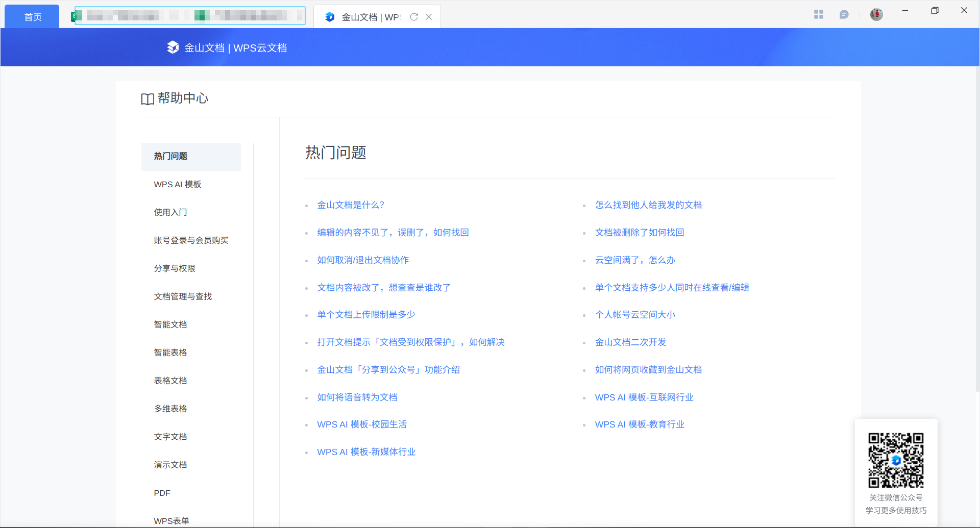Screen dimensions: 980x528
Task: Close the 金山文档 tab
Action: [x=429, y=17]
